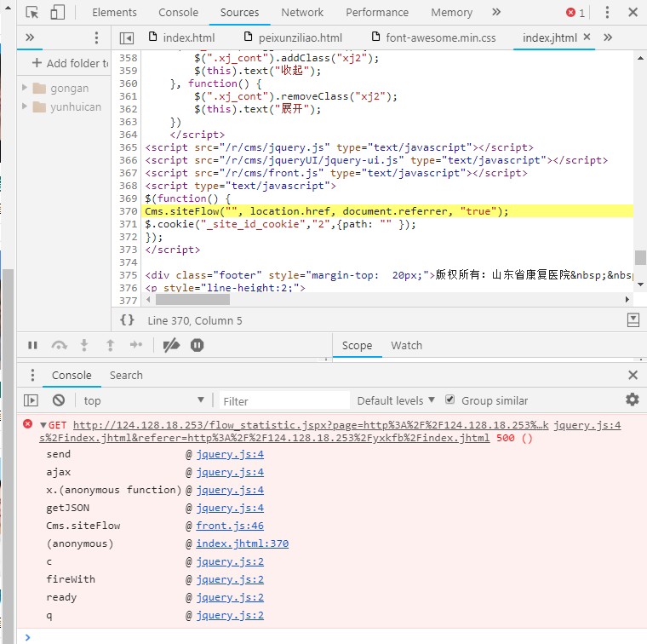647x644 pixels.
Task: Pause script execution in debugger
Action: [x=32, y=345]
